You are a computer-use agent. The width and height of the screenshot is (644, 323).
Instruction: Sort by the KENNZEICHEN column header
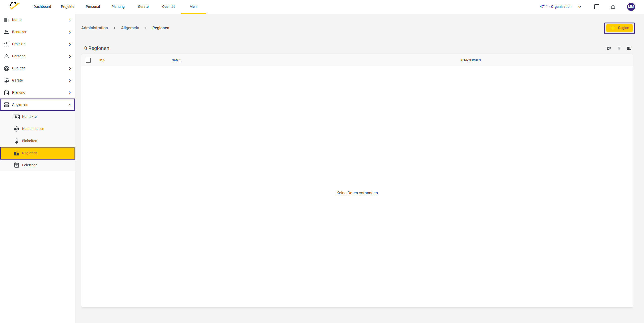[x=470, y=60]
